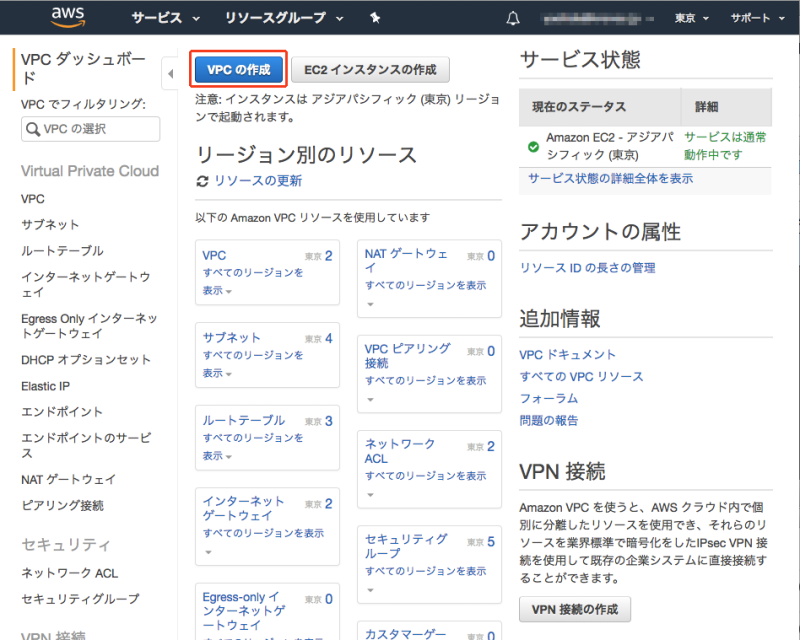Select エンドポイントのサービス in sidebar
This screenshot has height=640, width=800.
(x=86, y=446)
